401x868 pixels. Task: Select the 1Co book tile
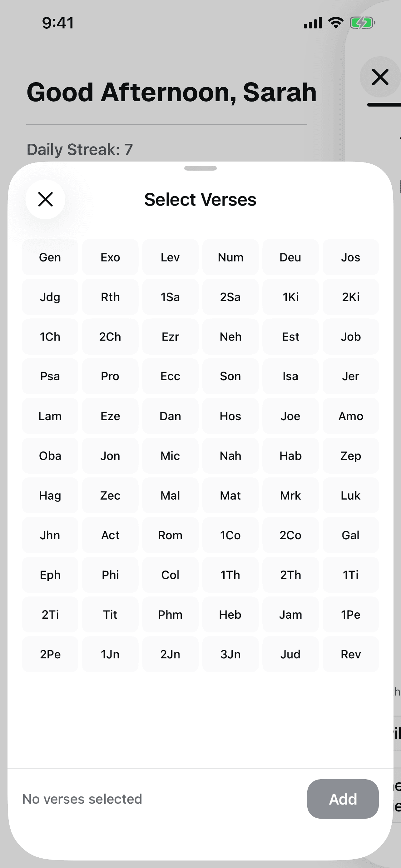pyautogui.click(x=230, y=535)
